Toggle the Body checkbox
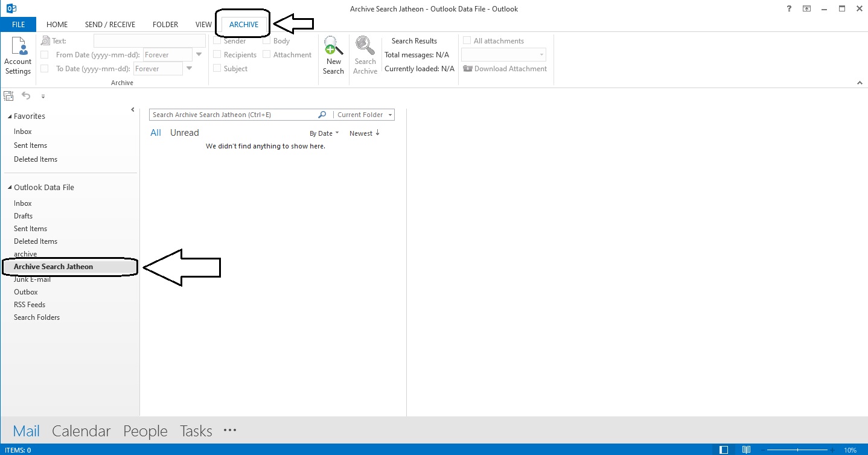The width and height of the screenshot is (868, 455). click(x=267, y=41)
